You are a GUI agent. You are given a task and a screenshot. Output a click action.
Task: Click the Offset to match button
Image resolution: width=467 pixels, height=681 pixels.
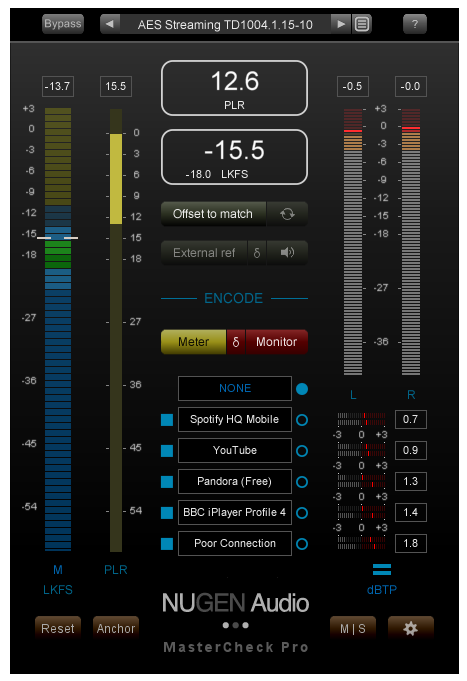pyautogui.click(x=213, y=214)
